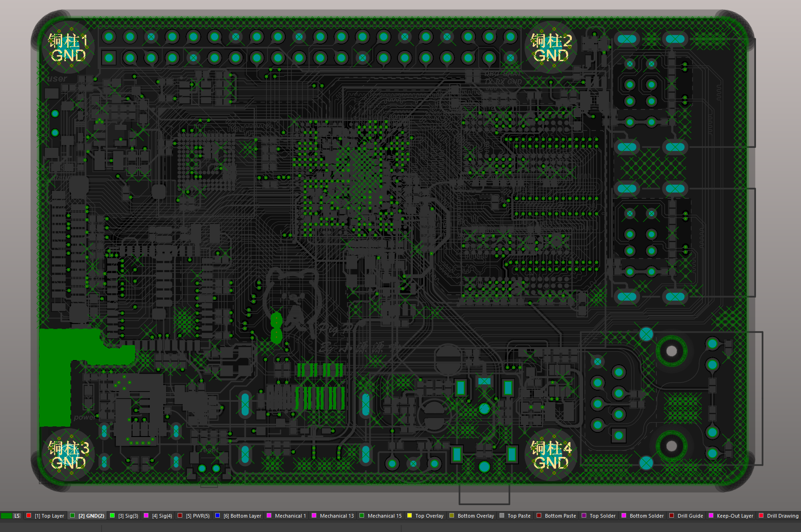Click the blue Bottom Layer color swatch

click(x=218, y=515)
